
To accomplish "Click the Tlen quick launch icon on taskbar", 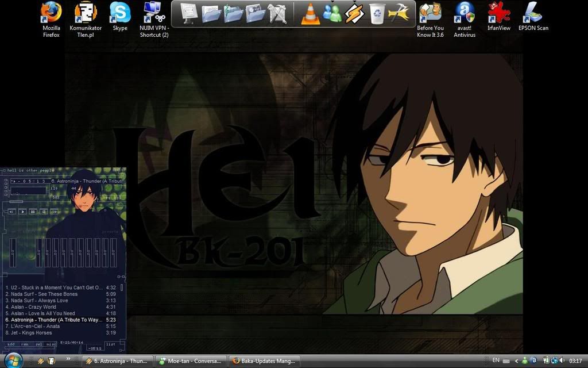I will [x=51, y=361].
